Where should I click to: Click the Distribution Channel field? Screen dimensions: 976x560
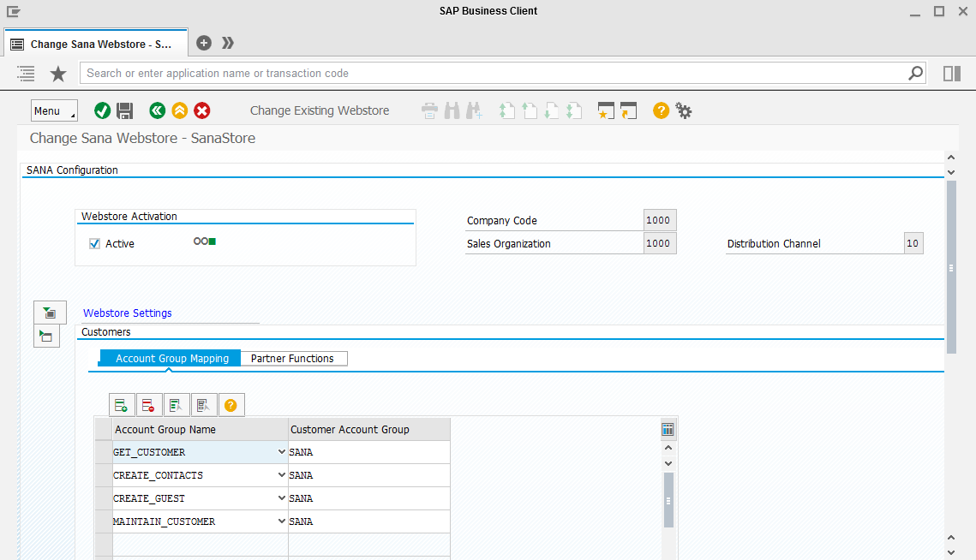coord(913,243)
